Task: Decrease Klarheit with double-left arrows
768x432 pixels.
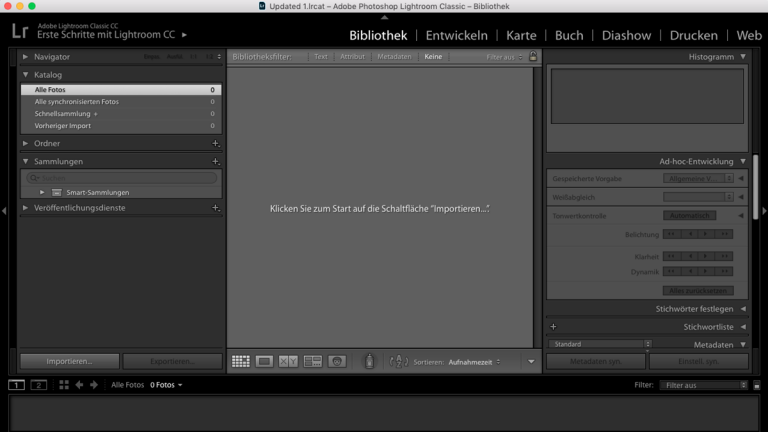Action: (672, 256)
